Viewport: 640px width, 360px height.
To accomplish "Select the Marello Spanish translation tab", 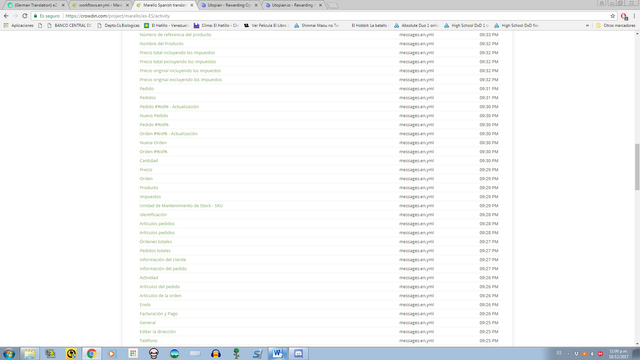I will tap(165, 5).
